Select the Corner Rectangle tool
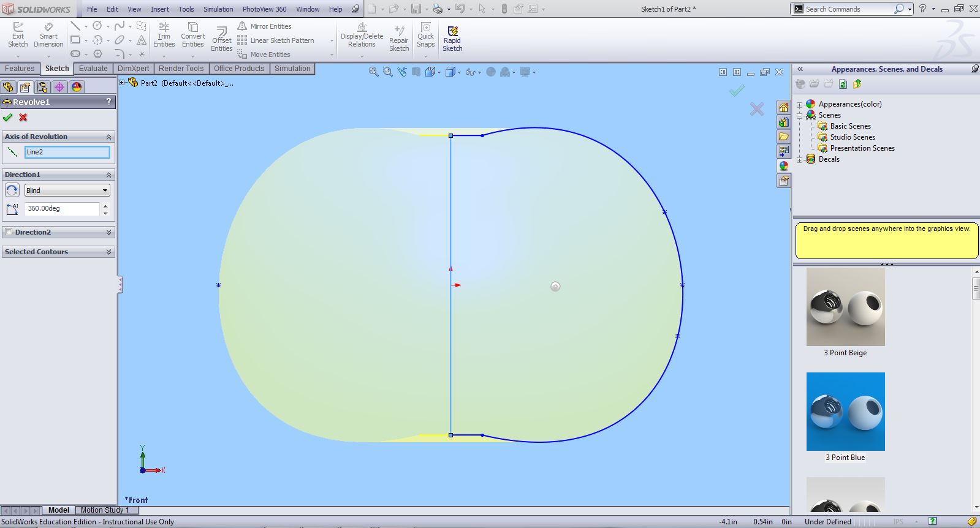980x528 pixels. pyautogui.click(x=75, y=40)
